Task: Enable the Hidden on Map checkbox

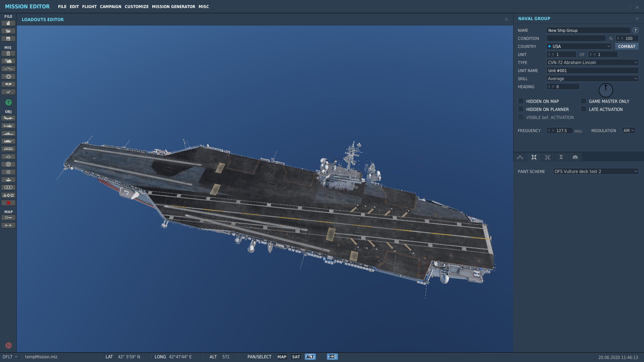Action: pyautogui.click(x=521, y=101)
